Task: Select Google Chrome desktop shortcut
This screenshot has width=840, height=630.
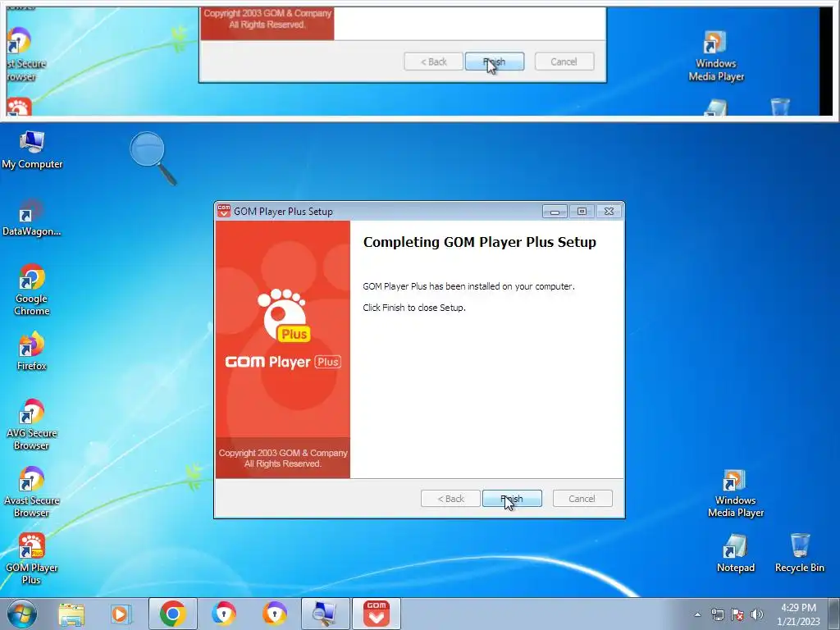Action: point(31,290)
